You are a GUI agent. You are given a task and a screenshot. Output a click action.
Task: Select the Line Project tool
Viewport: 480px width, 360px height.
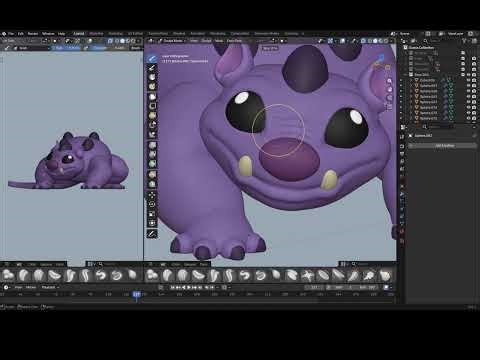[x=152, y=134]
